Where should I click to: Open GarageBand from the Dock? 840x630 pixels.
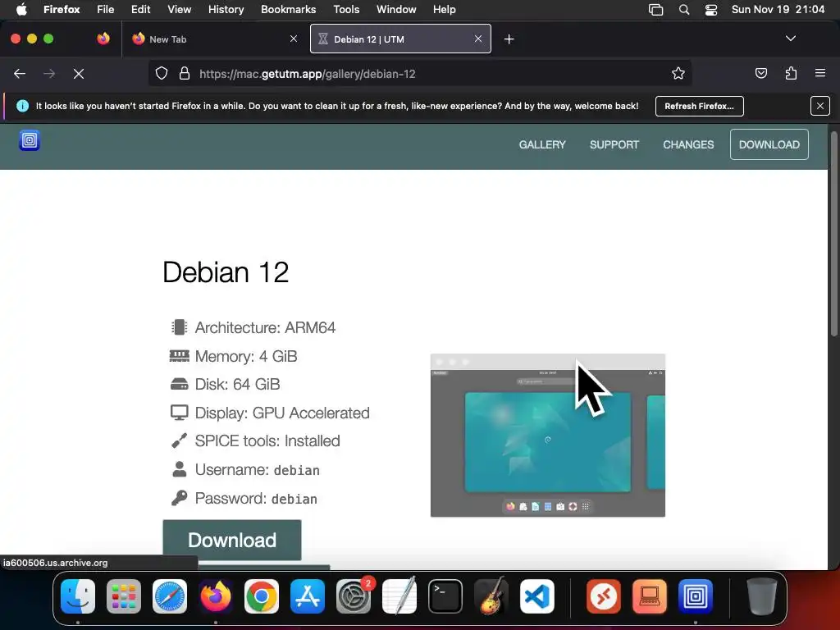(x=491, y=596)
